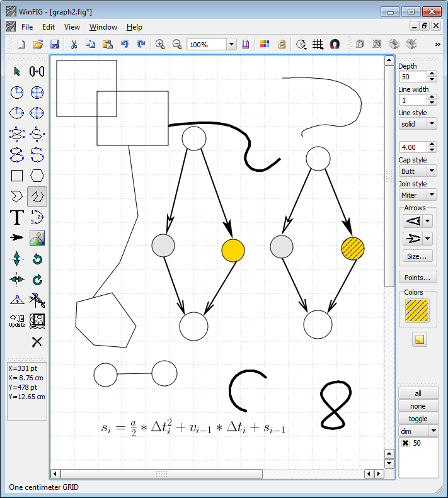Image resolution: width=448 pixels, height=498 pixels.
Task: Pick the hexagon regular polygon tool
Action: pyautogui.click(x=37, y=176)
